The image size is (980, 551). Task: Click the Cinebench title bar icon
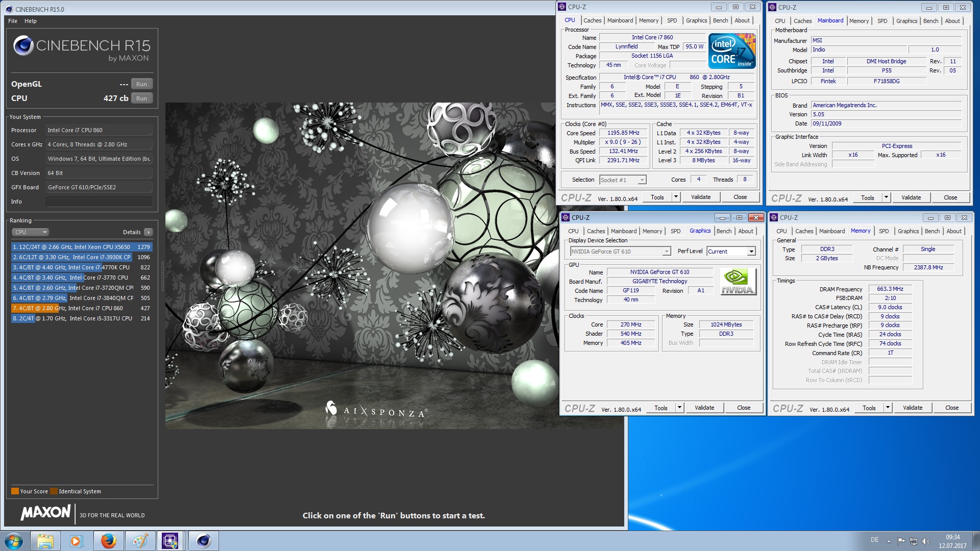click(9, 9)
